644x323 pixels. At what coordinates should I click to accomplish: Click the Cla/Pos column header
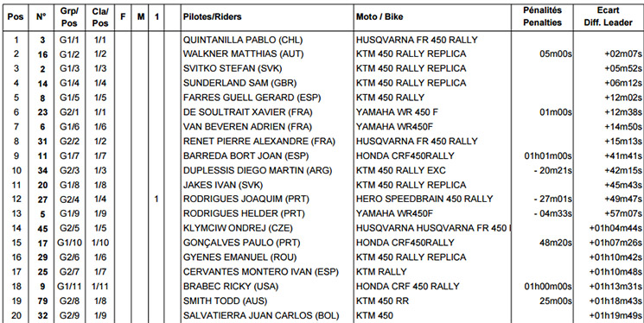99,16
